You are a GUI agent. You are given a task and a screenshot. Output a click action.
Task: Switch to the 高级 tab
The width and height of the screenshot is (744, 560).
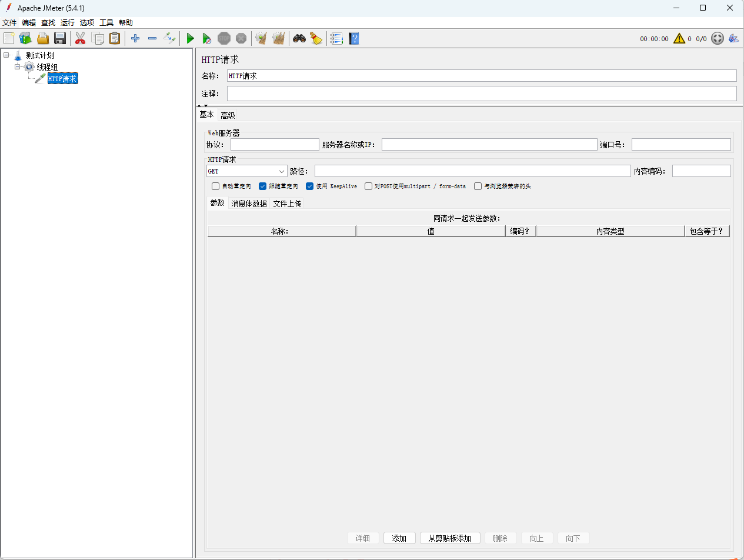[x=228, y=115]
